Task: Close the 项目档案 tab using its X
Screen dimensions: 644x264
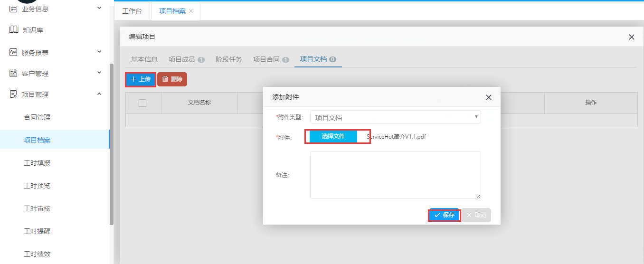Action: pyautogui.click(x=191, y=11)
